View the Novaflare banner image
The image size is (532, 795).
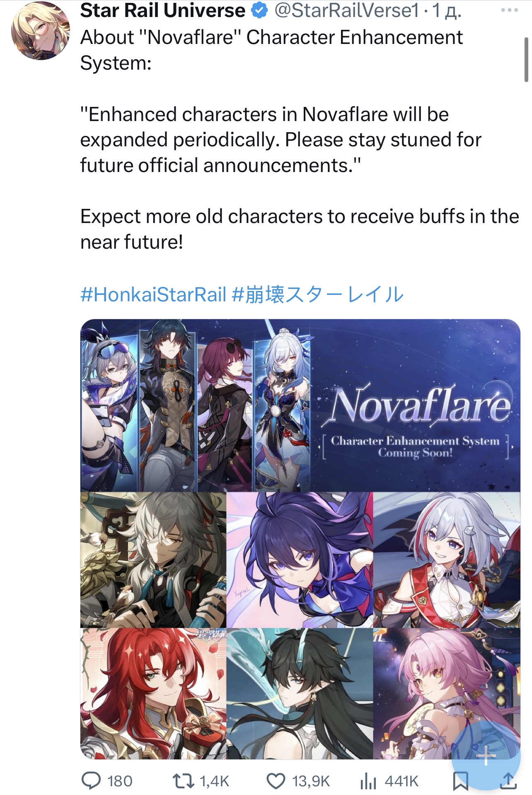tap(300, 405)
